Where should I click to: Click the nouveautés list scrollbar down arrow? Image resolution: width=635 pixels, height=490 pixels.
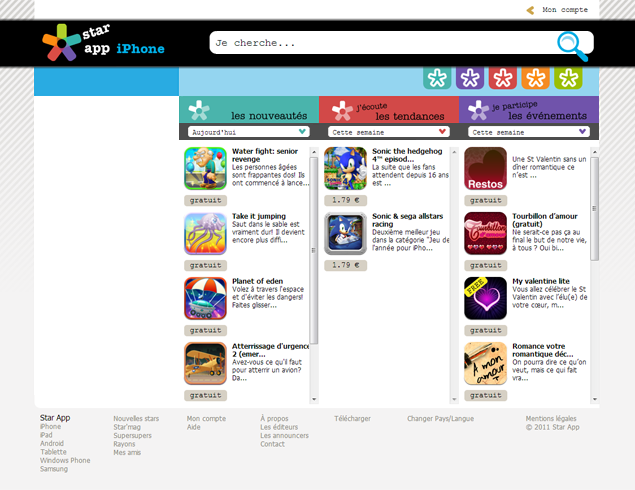314,399
